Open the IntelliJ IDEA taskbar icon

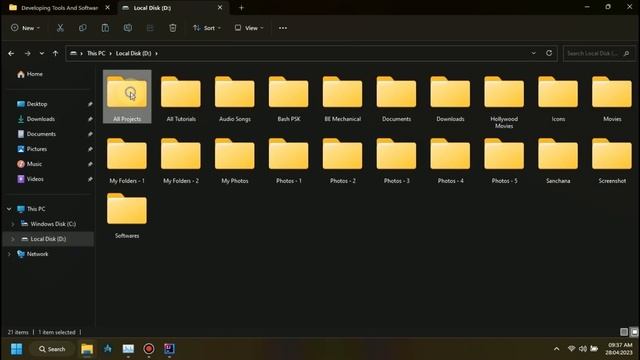click(x=169, y=349)
